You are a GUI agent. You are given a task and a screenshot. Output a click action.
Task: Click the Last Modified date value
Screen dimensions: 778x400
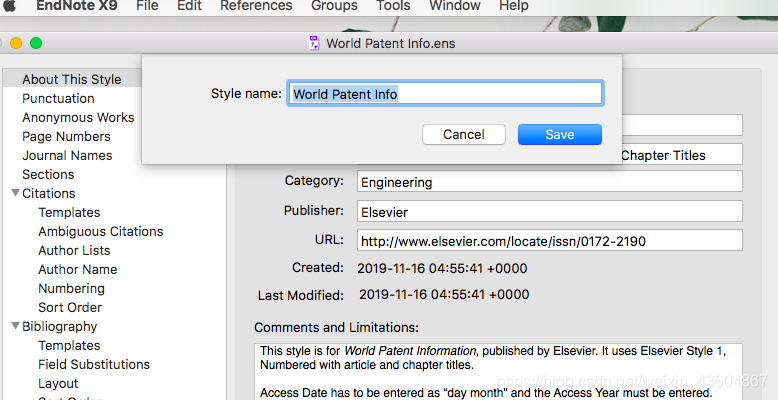pos(444,294)
